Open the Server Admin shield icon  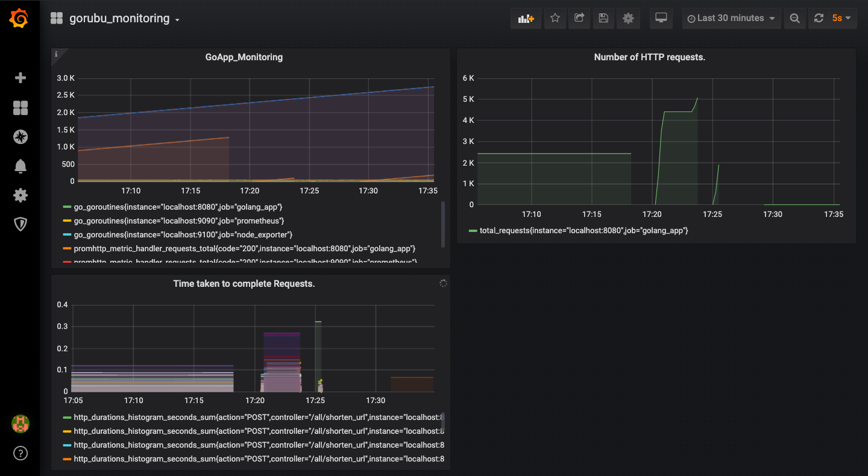point(20,225)
